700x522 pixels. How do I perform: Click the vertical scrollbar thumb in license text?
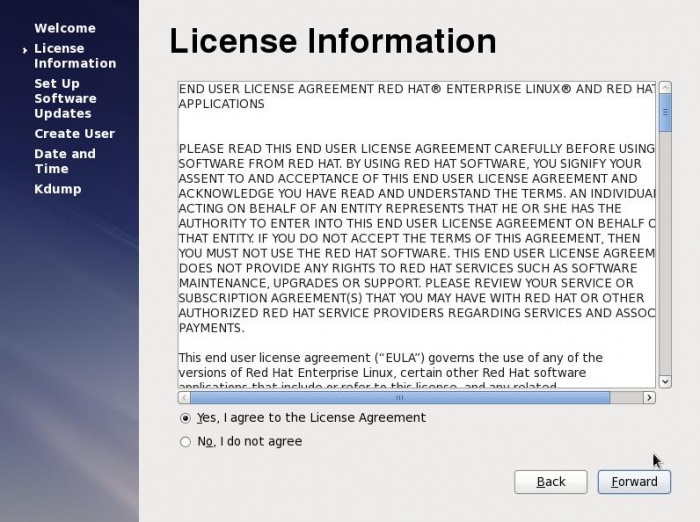click(x=665, y=113)
